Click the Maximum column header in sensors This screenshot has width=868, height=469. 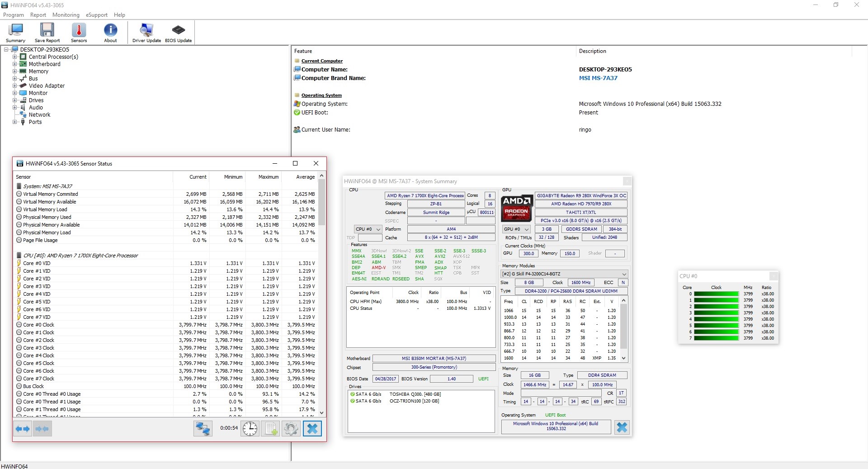[x=263, y=177]
